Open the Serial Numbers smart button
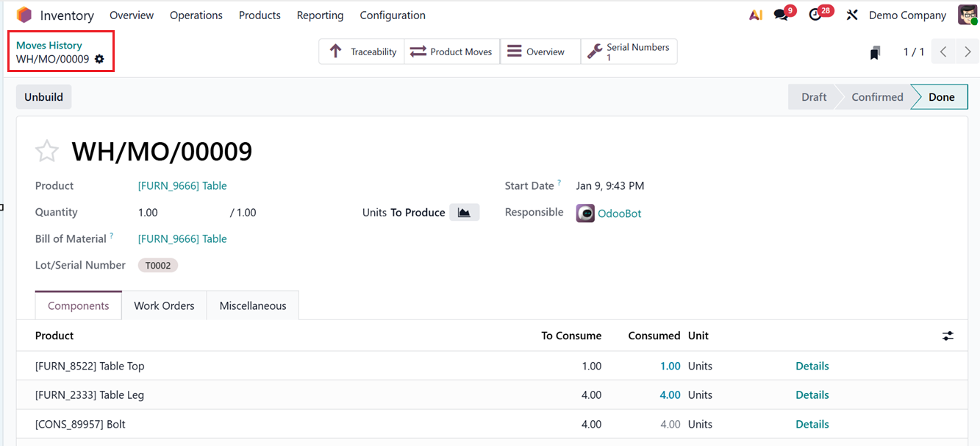 coord(629,52)
